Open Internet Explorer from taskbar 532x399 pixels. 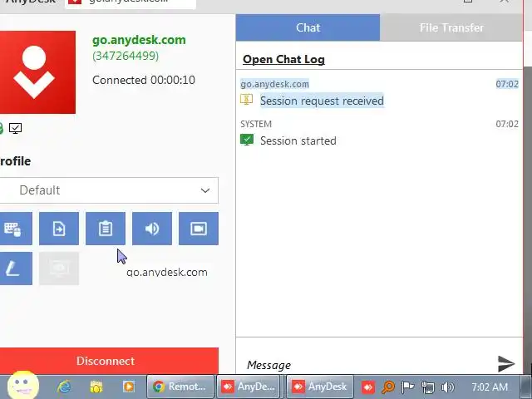[x=64, y=387]
